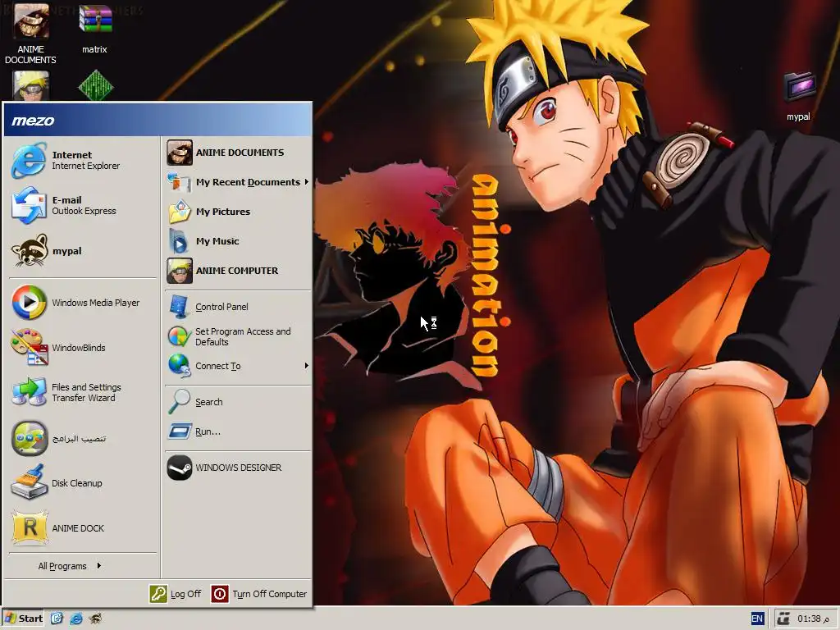840x630 pixels.
Task: Click EN language indicator in taskbar
Action: (757, 619)
